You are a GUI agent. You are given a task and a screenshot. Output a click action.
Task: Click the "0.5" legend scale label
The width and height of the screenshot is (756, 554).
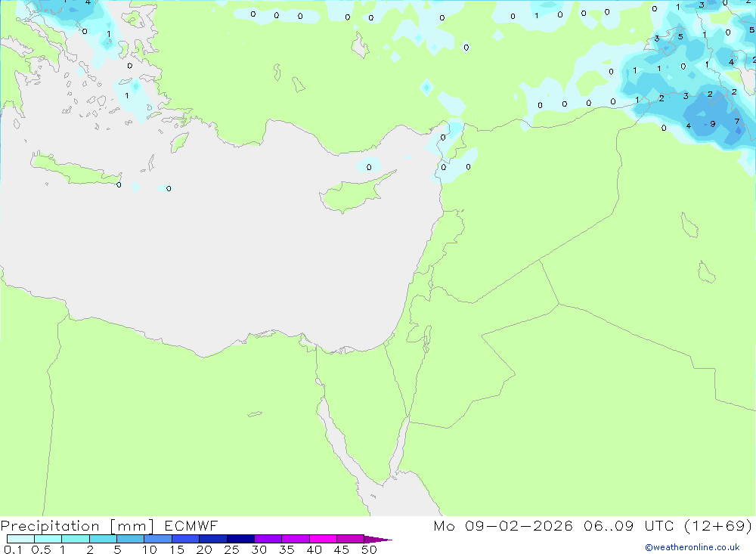click(41, 549)
